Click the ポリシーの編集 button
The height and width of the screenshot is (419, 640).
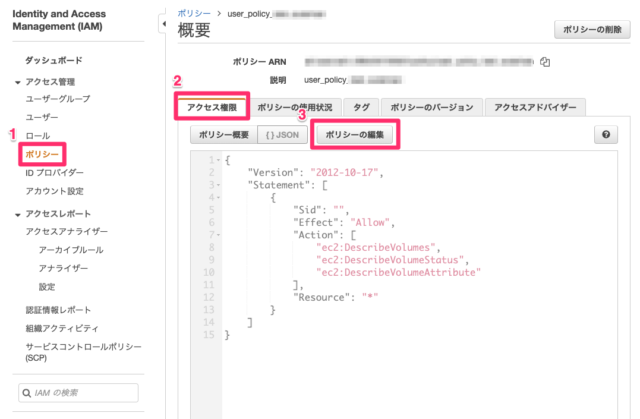tap(355, 135)
